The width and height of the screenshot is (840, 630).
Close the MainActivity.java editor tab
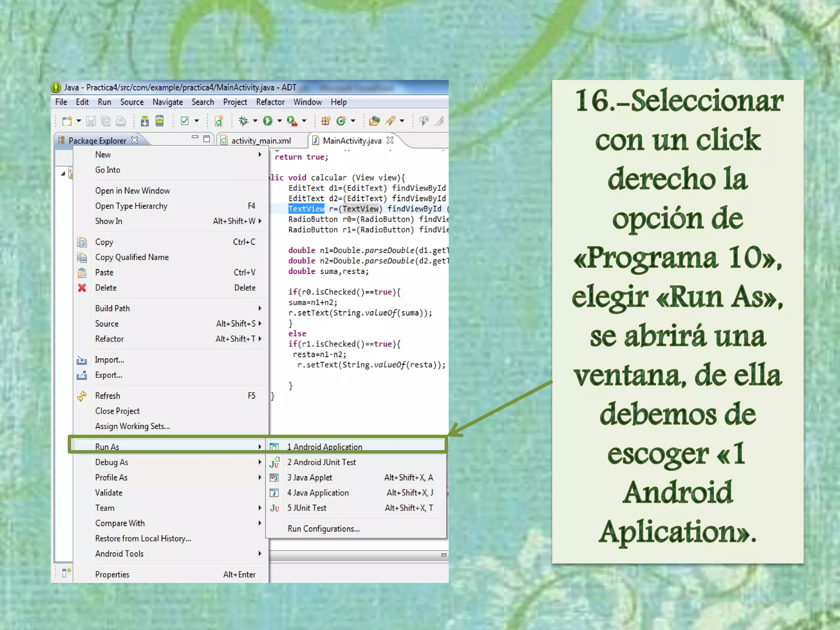[x=390, y=140]
